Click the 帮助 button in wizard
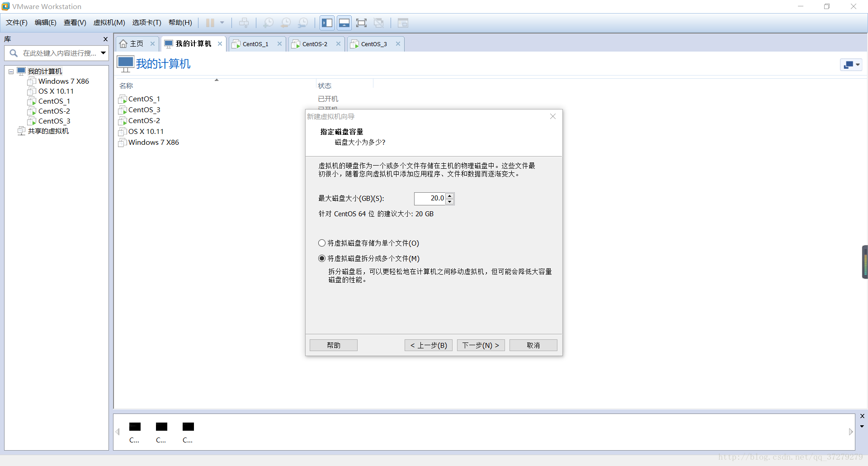The height and width of the screenshot is (466, 868). tap(334, 345)
